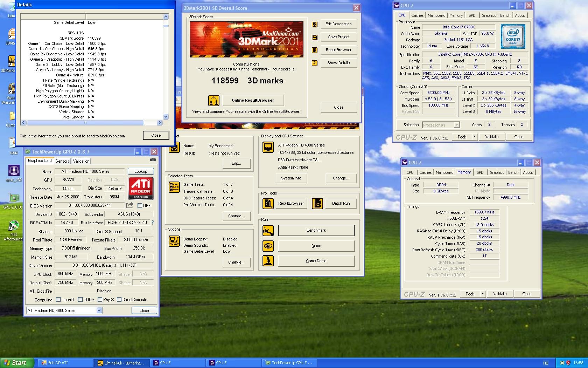Click Change in the Display and CPU Settings
Viewport: 588px width, 368px height.
[x=341, y=178]
